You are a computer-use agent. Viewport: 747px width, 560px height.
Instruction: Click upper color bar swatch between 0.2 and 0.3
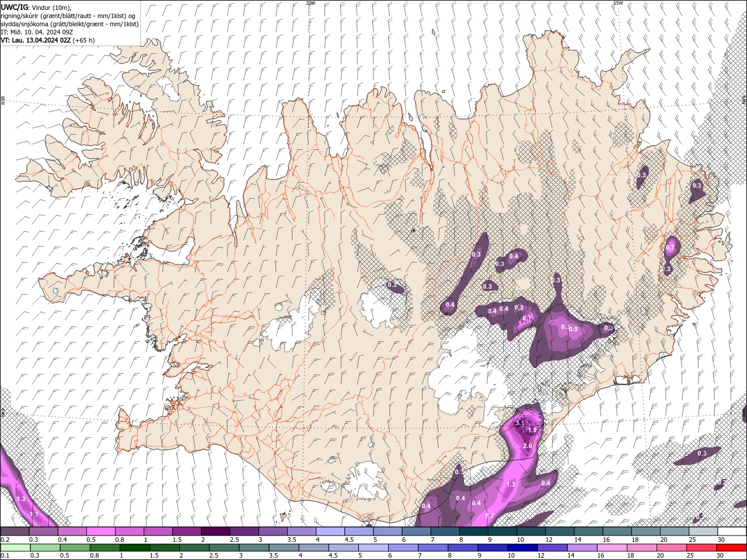coord(15,531)
